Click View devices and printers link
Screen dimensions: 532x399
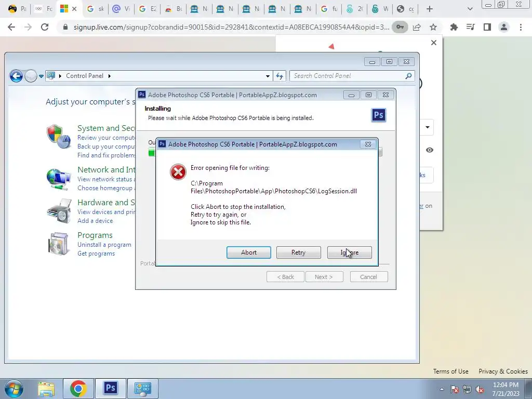pyautogui.click(x=106, y=212)
